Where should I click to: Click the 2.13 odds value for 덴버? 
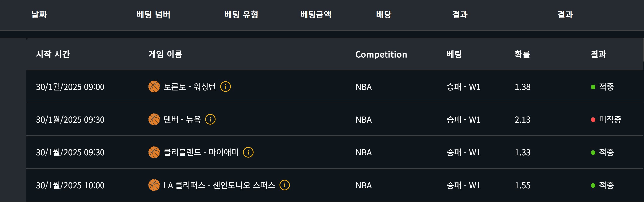522,120
